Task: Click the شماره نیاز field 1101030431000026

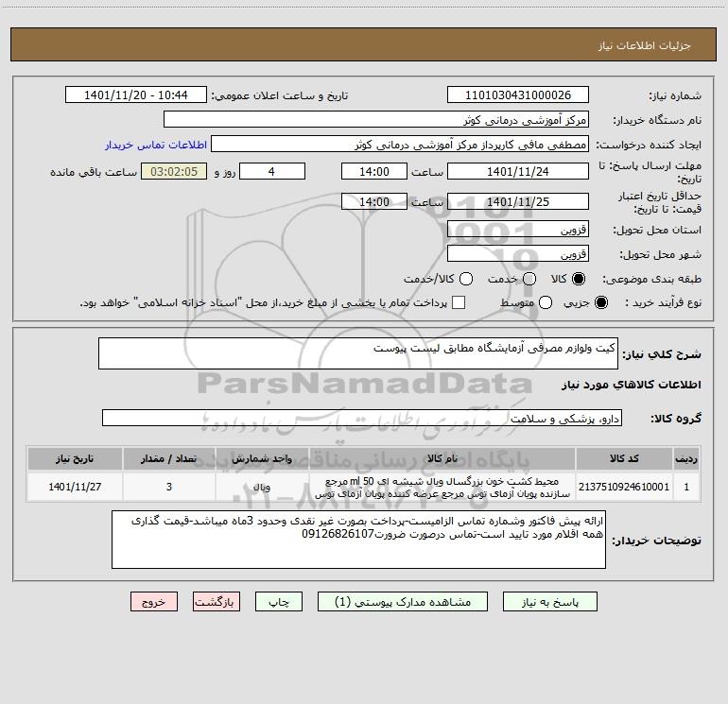Action: pos(518,95)
